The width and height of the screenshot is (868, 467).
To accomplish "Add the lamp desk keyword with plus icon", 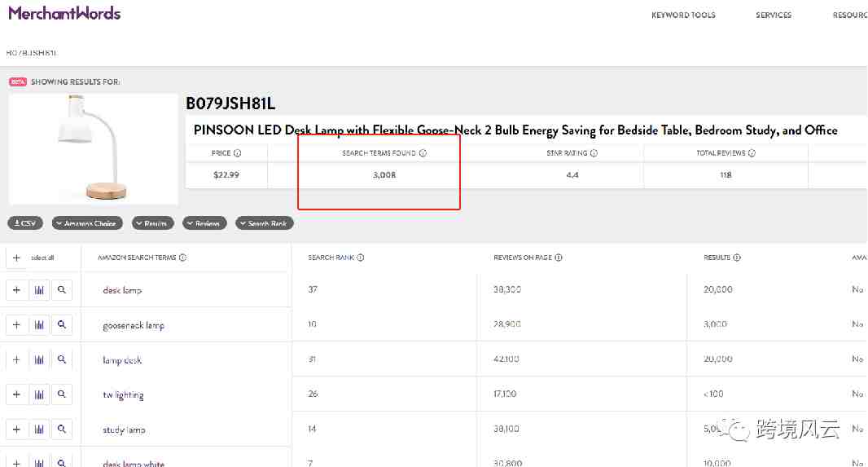I will 16,359.
